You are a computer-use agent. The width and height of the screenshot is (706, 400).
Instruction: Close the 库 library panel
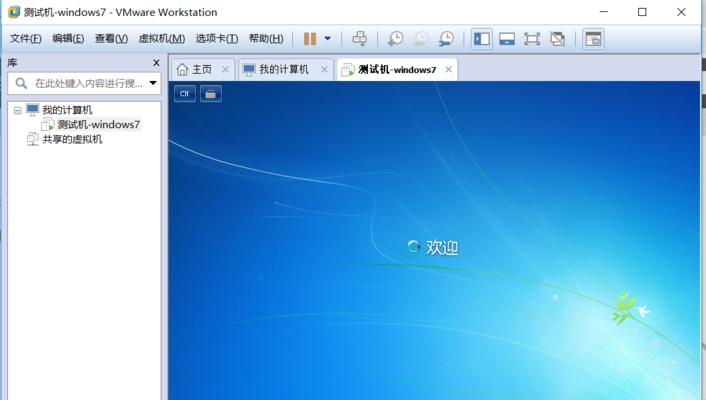pyautogui.click(x=156, y=63)
